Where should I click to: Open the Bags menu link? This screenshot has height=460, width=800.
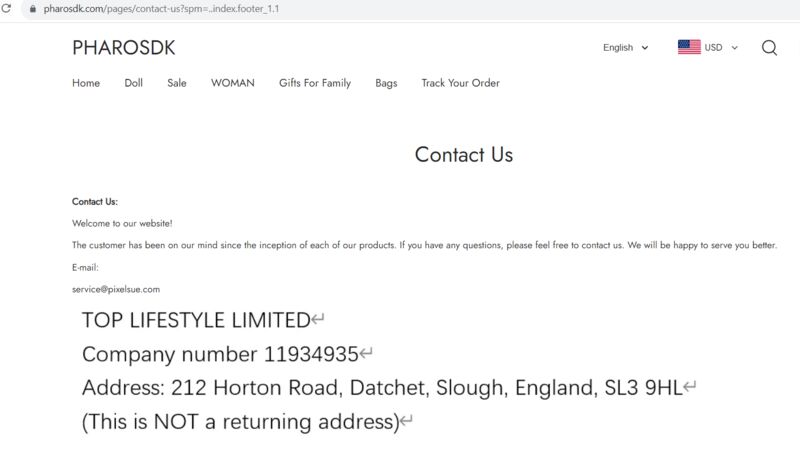point(386,83)
